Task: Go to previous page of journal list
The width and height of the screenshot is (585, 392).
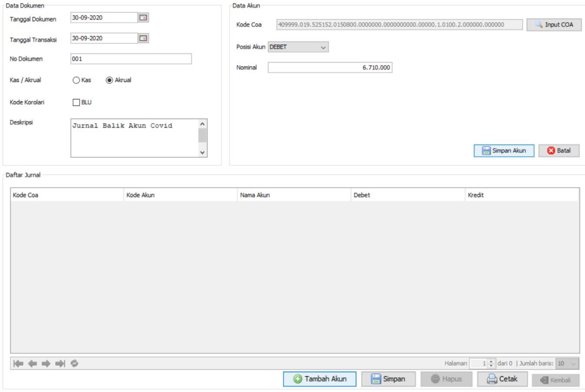Action: [x=32, y=364]
